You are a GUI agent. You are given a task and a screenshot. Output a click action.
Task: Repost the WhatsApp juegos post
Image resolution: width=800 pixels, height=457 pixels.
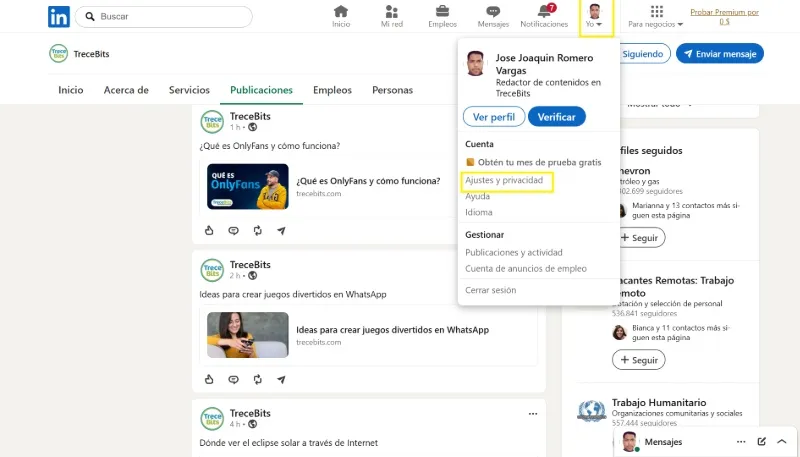coord(258,379)
